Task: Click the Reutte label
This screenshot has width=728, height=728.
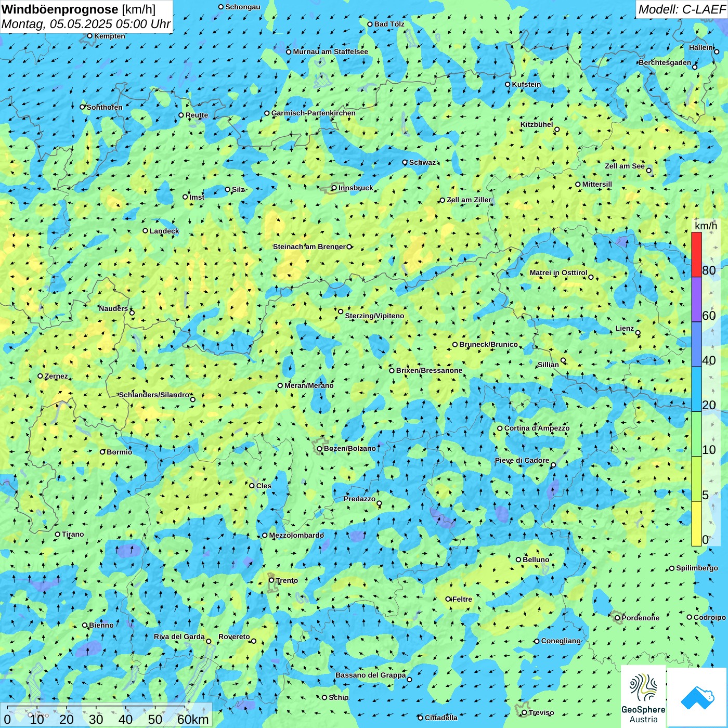Action: [197, 115]
